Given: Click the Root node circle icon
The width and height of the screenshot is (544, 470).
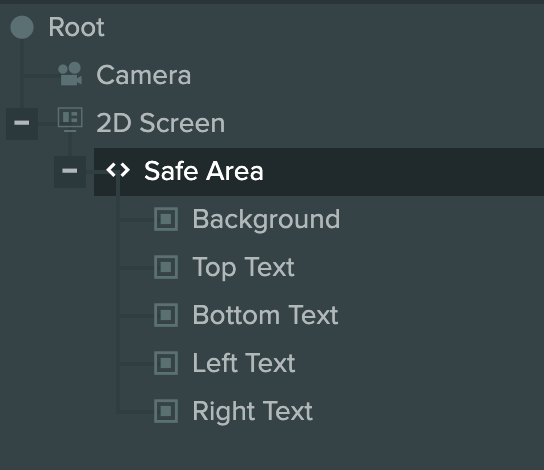Looking at the screenshot, I should (22, 27).
